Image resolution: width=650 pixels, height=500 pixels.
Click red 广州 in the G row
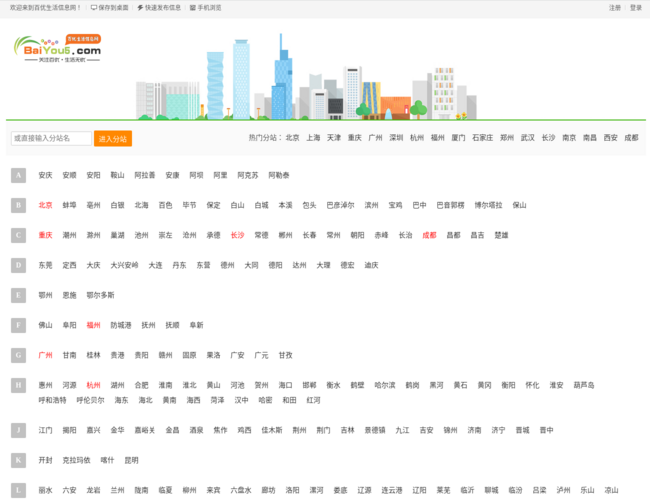pyautogui.click(x=45, y=355)
